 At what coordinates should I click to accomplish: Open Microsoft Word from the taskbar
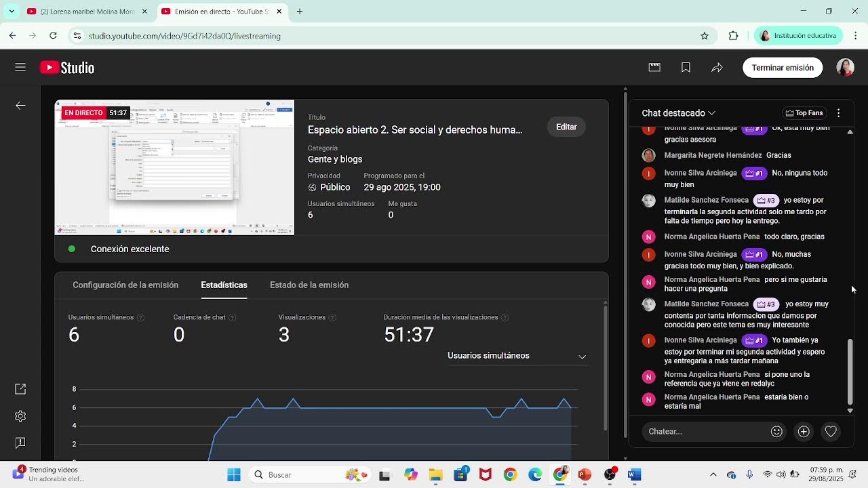pos(635,474)
